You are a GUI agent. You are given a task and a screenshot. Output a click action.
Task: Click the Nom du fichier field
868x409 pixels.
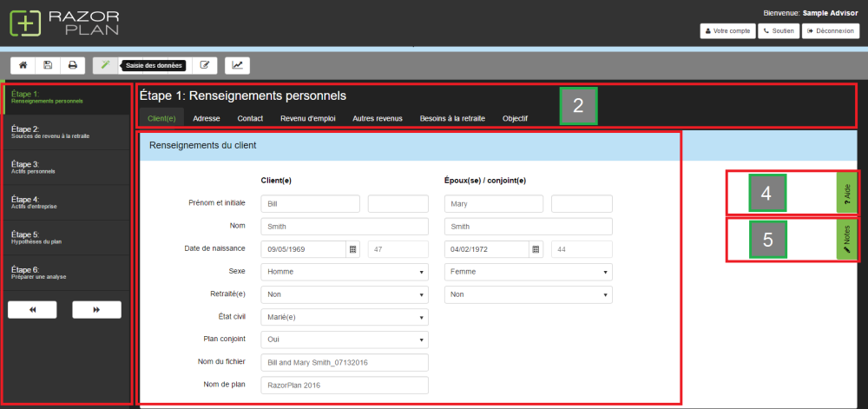pyautogui.click(x=345, y=362)
